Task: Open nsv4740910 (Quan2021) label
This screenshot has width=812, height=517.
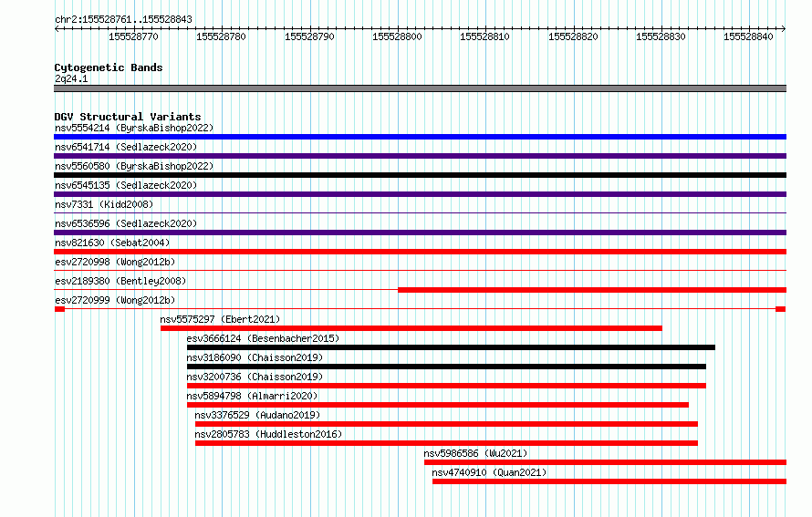Action: click(489, 472)
